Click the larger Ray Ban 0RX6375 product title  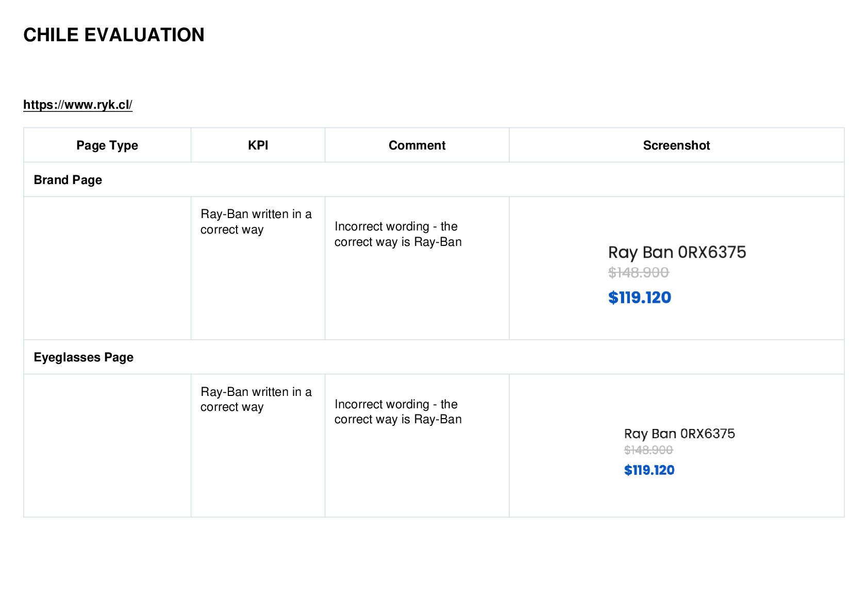click(677, 252)
